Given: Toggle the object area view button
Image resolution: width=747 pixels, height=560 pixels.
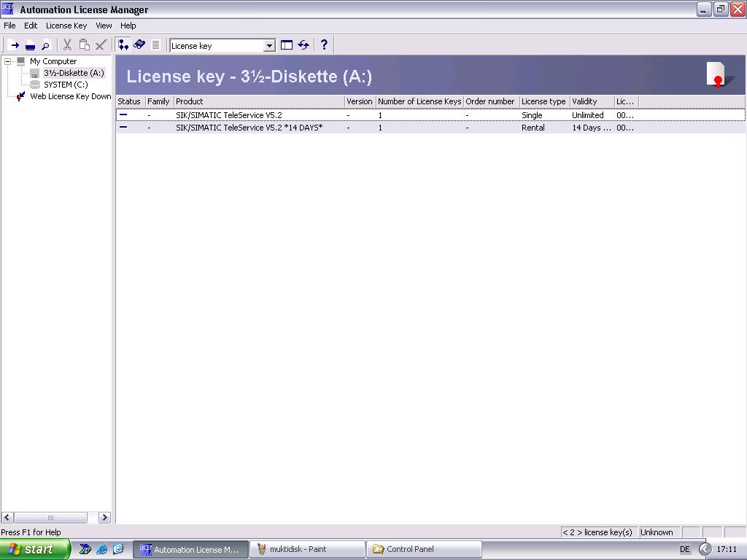Looking at the screenshot, I should point(139,45).
